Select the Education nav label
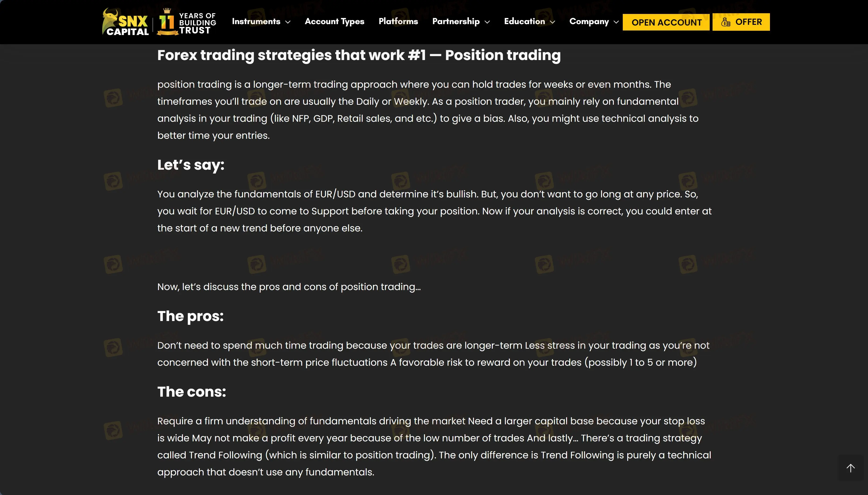Image resolution: width=868 pixels, height=495 pixels. [x=524, y=22]
